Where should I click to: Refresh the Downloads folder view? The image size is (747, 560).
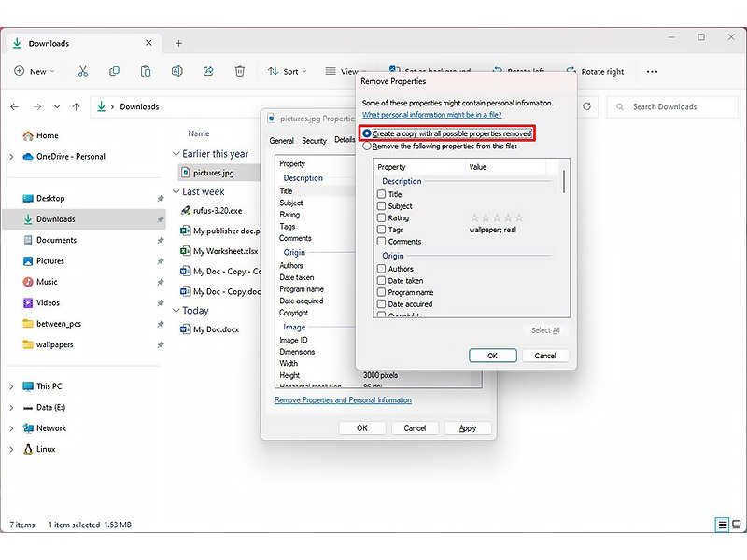(x=587, y=106)
